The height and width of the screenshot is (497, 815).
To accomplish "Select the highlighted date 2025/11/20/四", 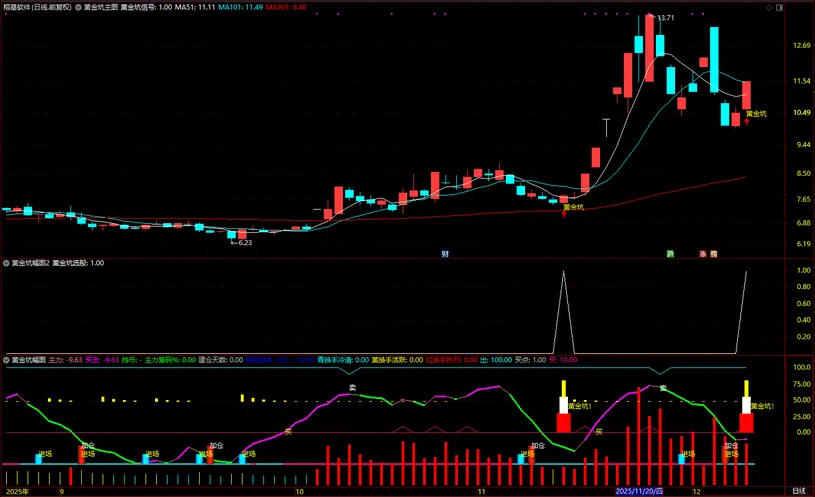I will [x=639, y=491].
